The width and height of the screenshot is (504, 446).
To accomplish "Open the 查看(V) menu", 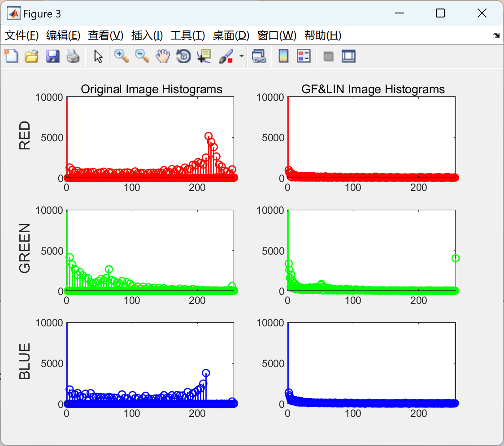I will 106,35.
